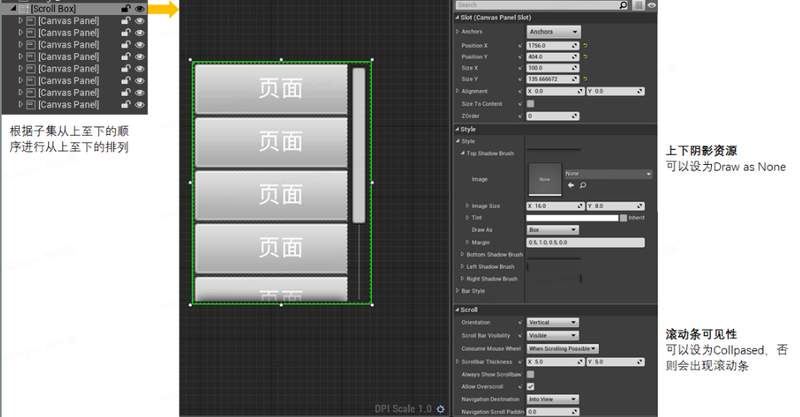Enable the Size To Content checkbox

pyautogui.click(x=530, y=103)
